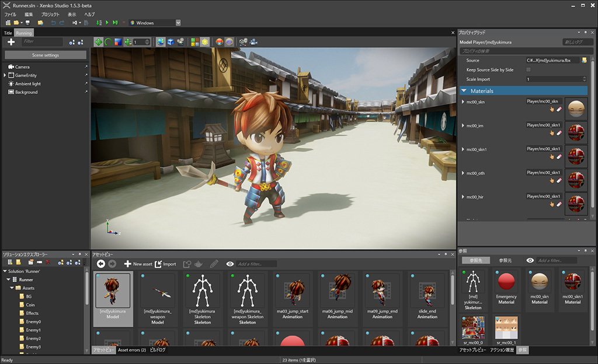
Task: Pick a material for mc00_skn hand icon
Action: (551, 109)
